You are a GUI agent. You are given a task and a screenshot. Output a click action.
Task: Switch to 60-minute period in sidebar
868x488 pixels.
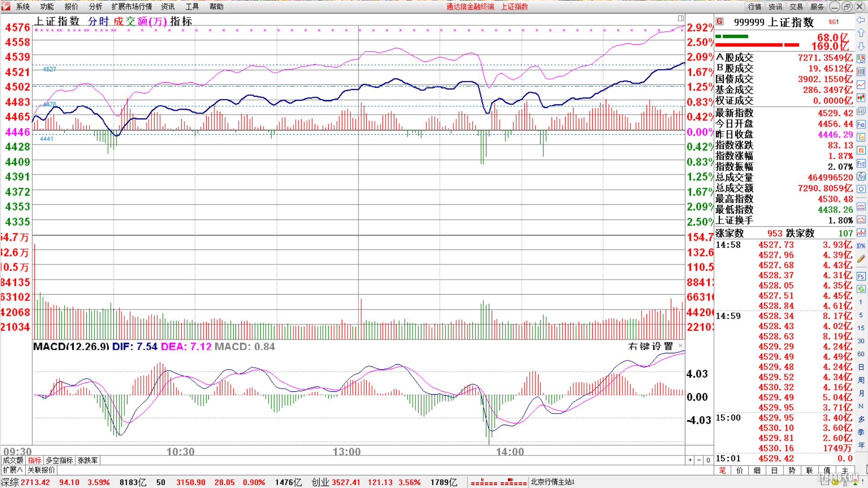click(861, 354)
